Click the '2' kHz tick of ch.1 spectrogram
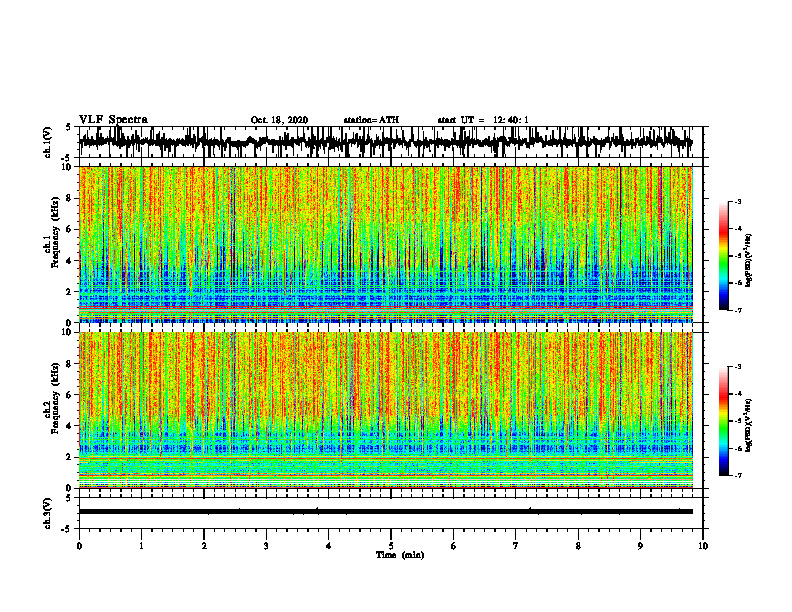The image size is (792, 612). point(70,292)
